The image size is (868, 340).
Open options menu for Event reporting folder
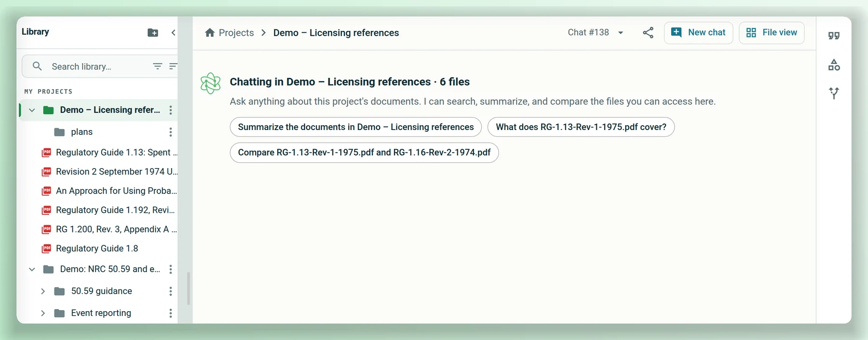click(x=170, y=314)
